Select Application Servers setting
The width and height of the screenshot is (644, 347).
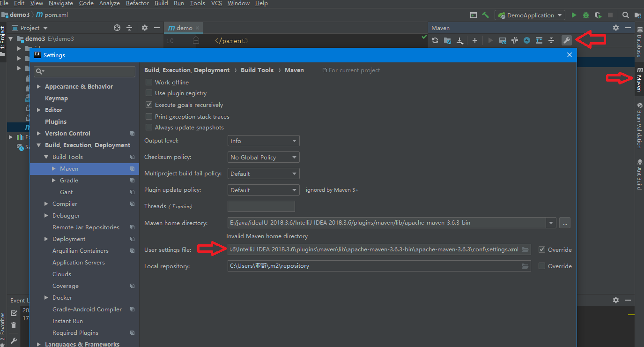tap(79, 262)
